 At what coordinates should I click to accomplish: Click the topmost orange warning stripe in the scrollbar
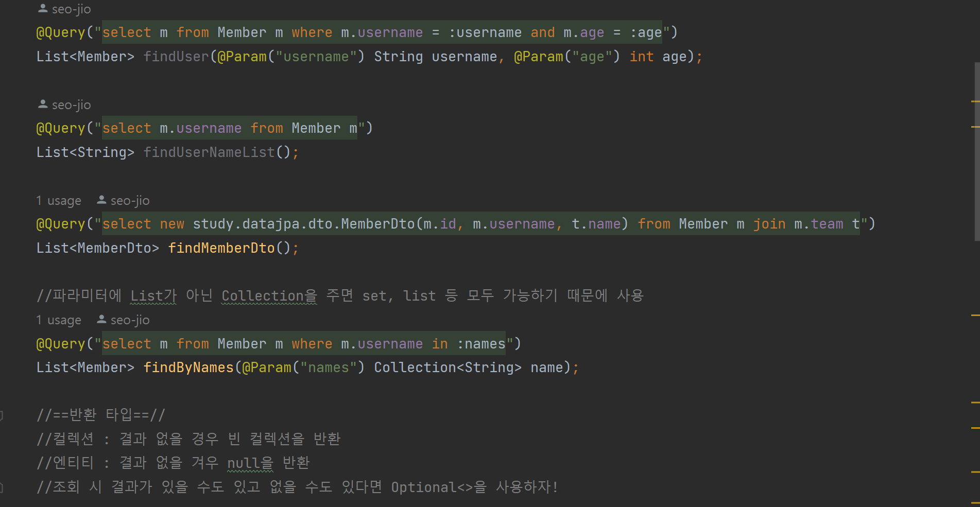(x=975, y=102)
